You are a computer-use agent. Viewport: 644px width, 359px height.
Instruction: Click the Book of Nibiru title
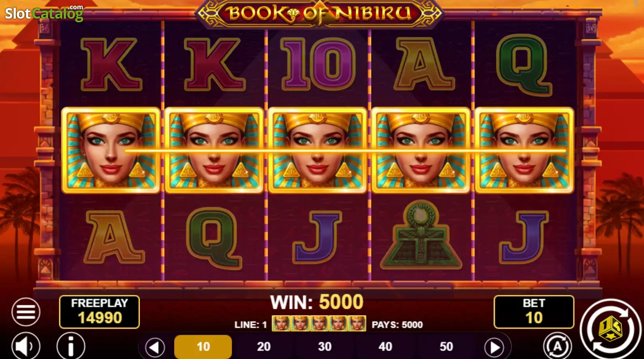[x=319, y=13]
